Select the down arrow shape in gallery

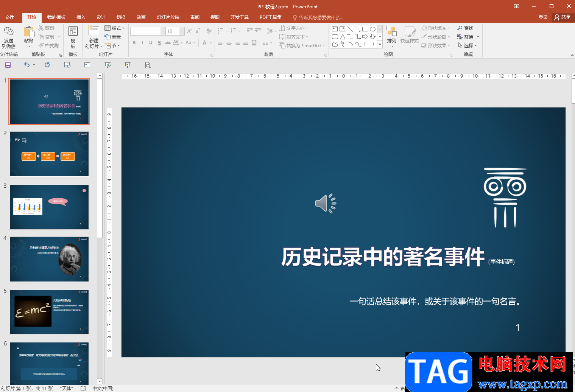(372, 37)
